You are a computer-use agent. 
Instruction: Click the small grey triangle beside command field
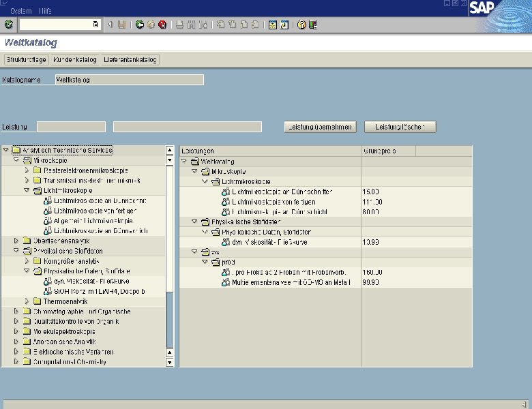click(x=110, y=25)
